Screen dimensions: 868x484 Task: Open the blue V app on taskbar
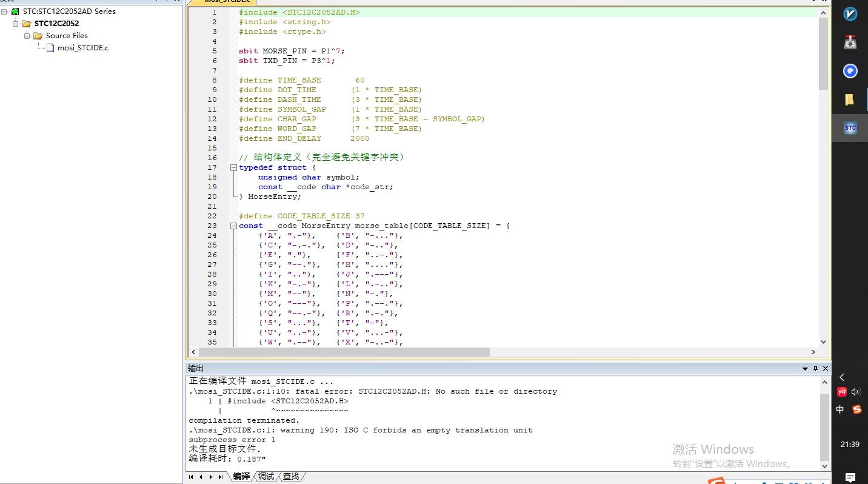(850, 14)
